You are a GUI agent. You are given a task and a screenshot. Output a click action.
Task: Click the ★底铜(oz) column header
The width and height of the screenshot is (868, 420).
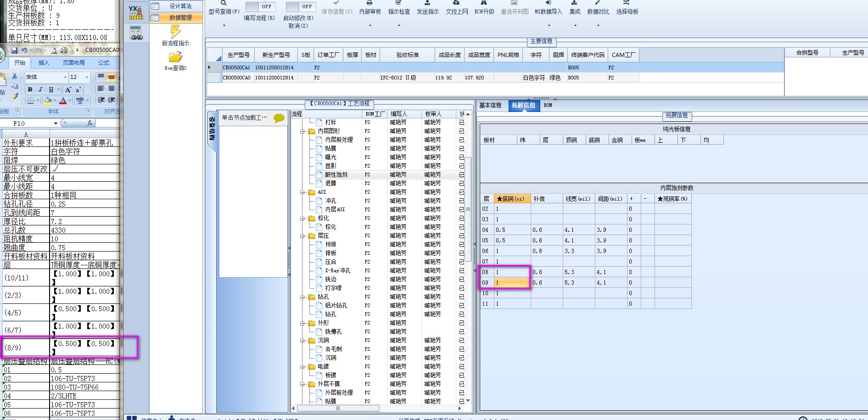(x=513, y=199)
